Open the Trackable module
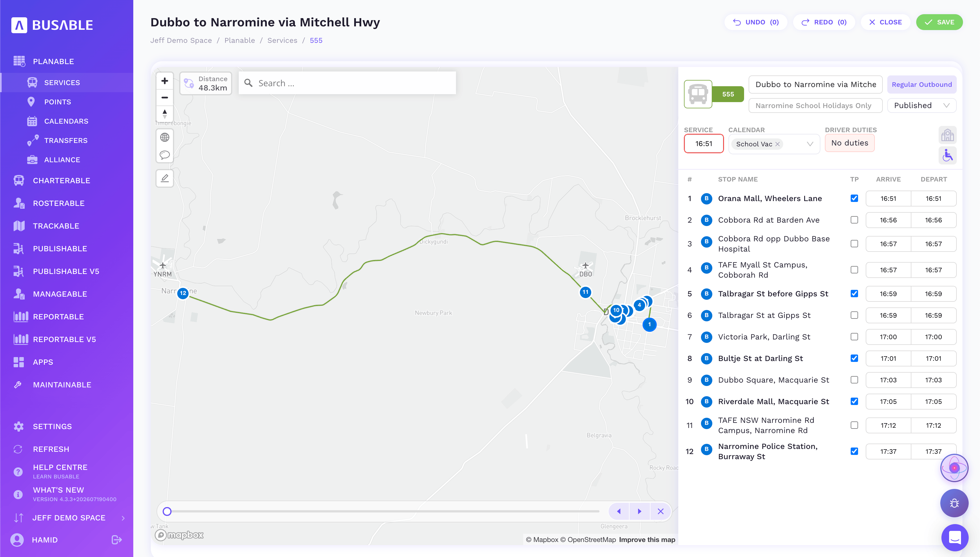 tap(56, 226)
